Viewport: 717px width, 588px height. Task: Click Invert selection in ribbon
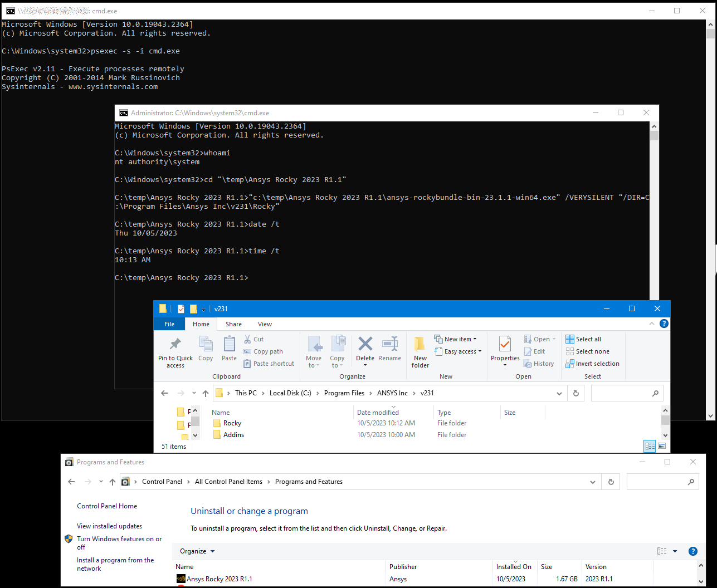click(592, 364)
